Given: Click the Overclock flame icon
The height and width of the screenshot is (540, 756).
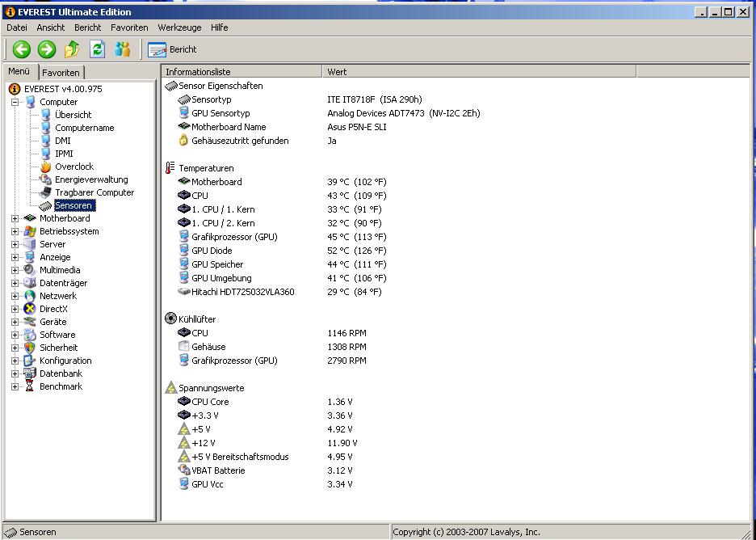Looking at the screenshot, I should pos(45,167).
